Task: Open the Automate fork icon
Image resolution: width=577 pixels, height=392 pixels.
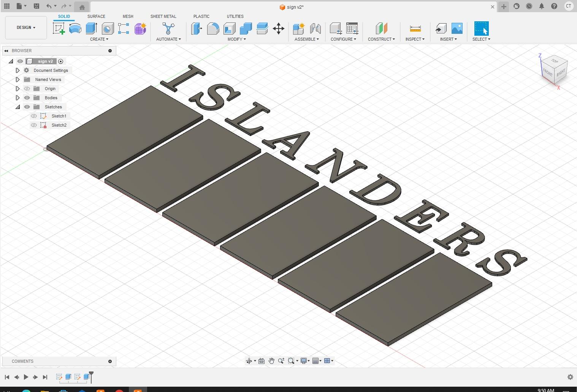Action: click(168, 29)
